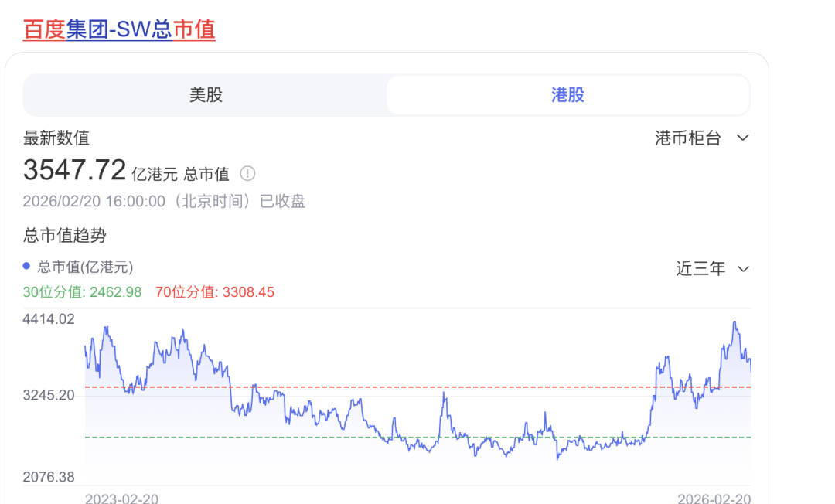835x504 pixels.
Task: Expand the 近三年 time range dropdown
Action: pyautogui.click(x=701, y=269)
